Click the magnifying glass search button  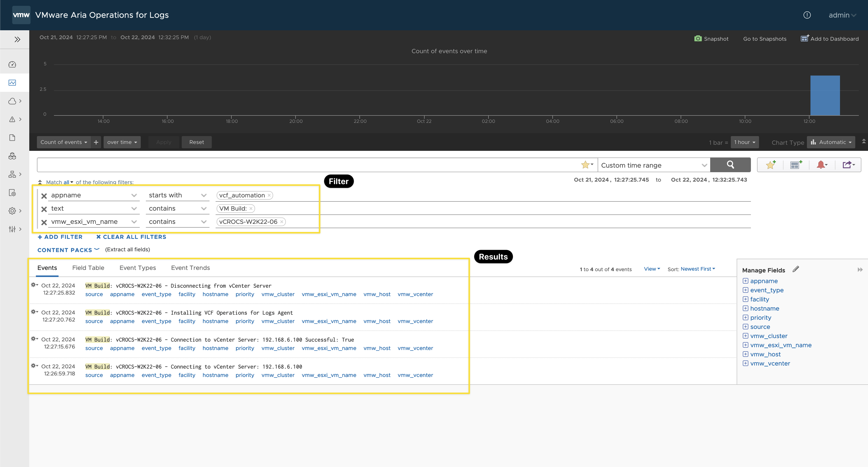pyautogui.click(x=730, y=165)
